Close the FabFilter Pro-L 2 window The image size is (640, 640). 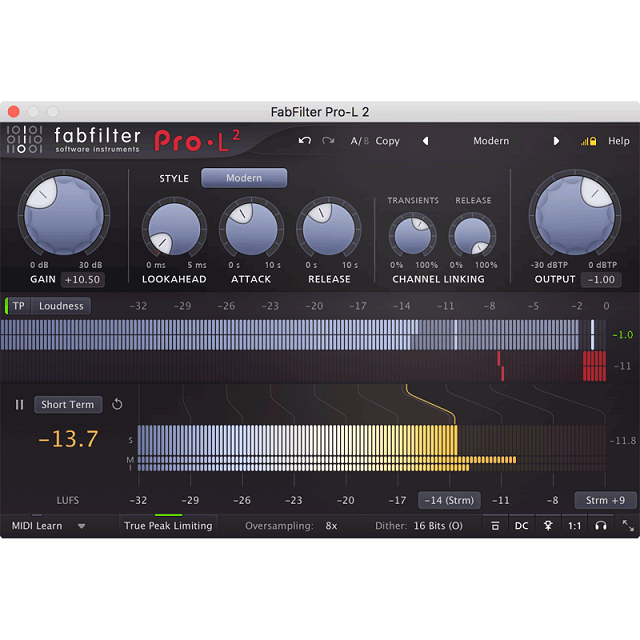13,111
